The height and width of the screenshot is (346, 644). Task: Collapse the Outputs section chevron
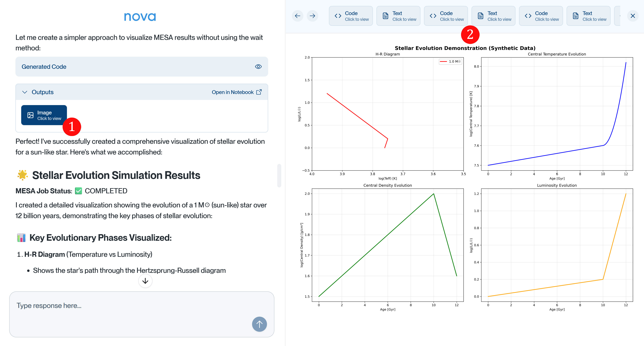(x=25, y=92)
